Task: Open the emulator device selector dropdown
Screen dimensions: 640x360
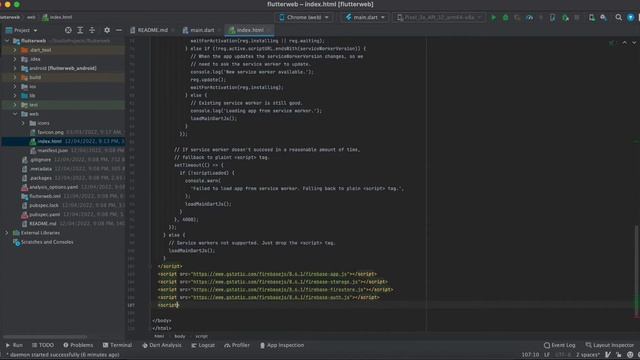Action: coord(439,18)
